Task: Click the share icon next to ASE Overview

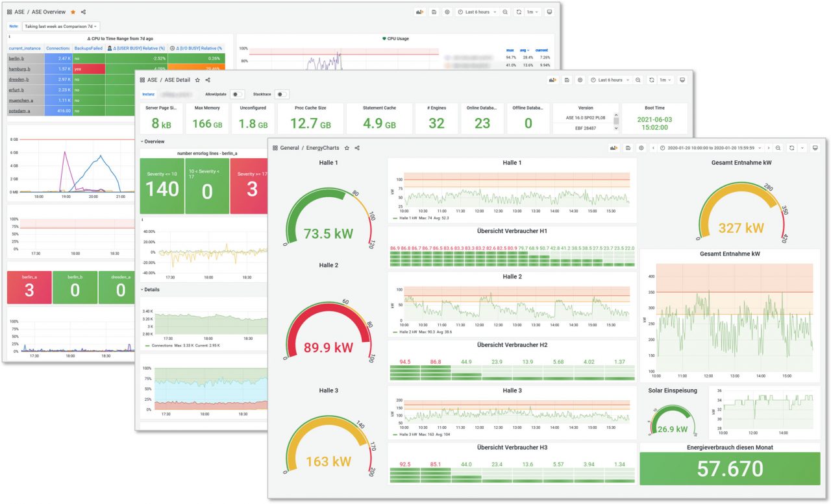Action: tap(84, 11)
